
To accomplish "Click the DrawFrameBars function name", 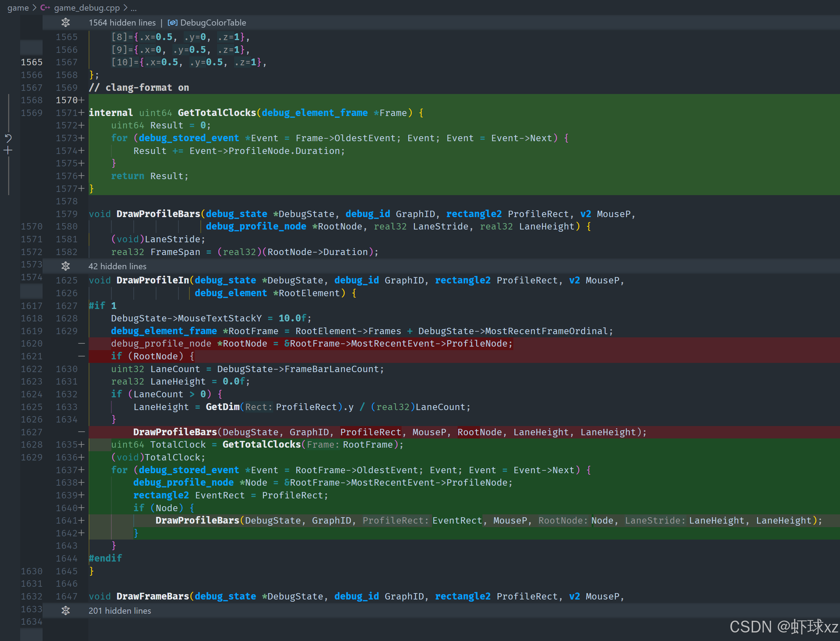I will click(153, 596).
